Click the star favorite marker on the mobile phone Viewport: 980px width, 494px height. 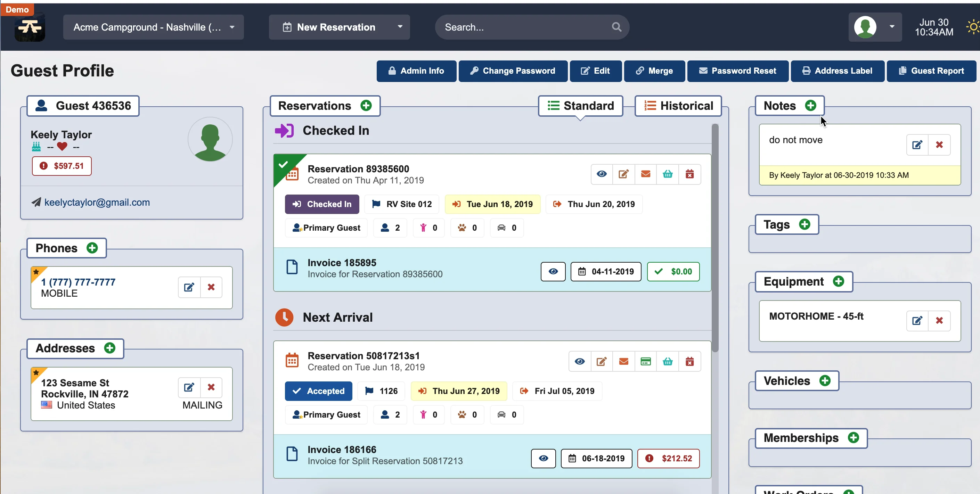point(36,272)
